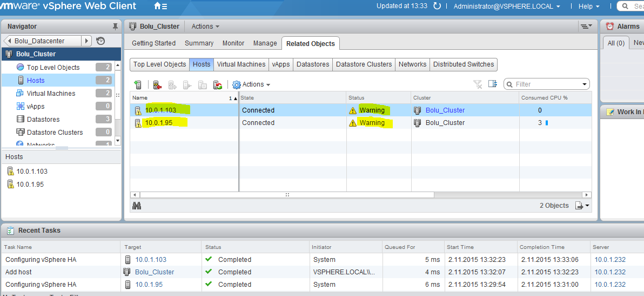Viewport: 644px width, 296px height.
Task: Show Datastore Clusters sub-tab
Action: point(364,64)
